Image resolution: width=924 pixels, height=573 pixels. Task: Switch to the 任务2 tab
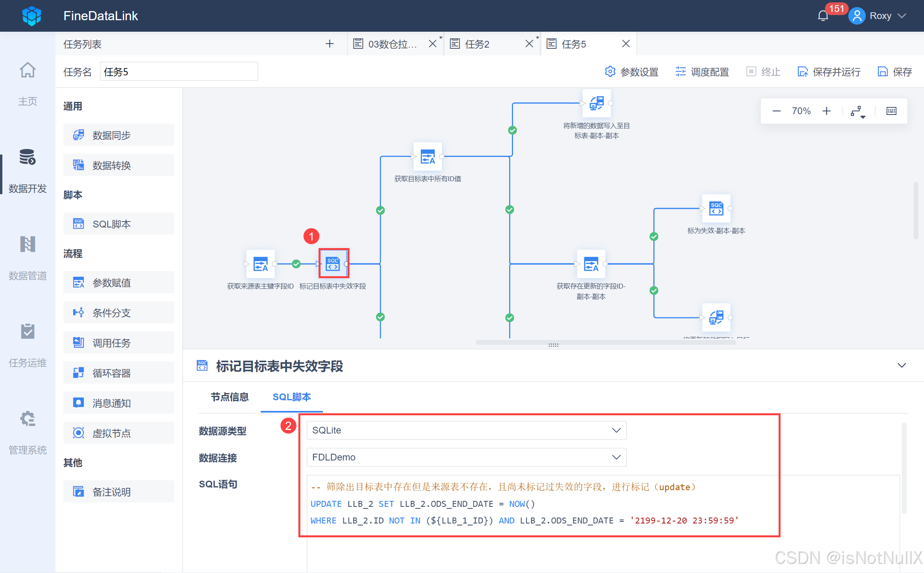tap(477, 44)
